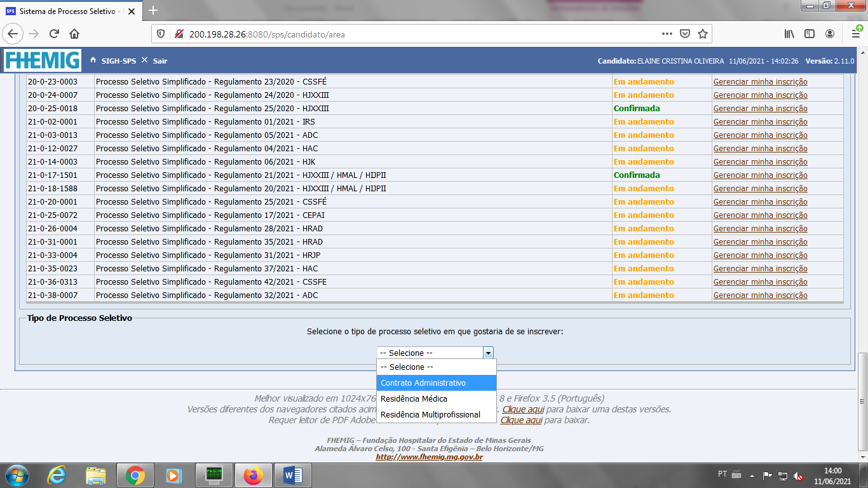Pick Residência Multiprofissional option
868x488 pixels.
click(430, 415)
